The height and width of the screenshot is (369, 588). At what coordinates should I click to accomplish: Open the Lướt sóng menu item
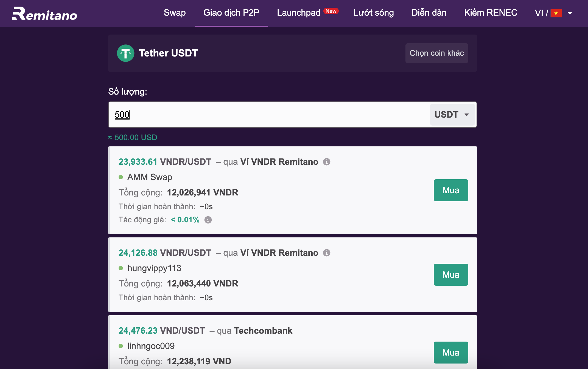pos(374,13)
